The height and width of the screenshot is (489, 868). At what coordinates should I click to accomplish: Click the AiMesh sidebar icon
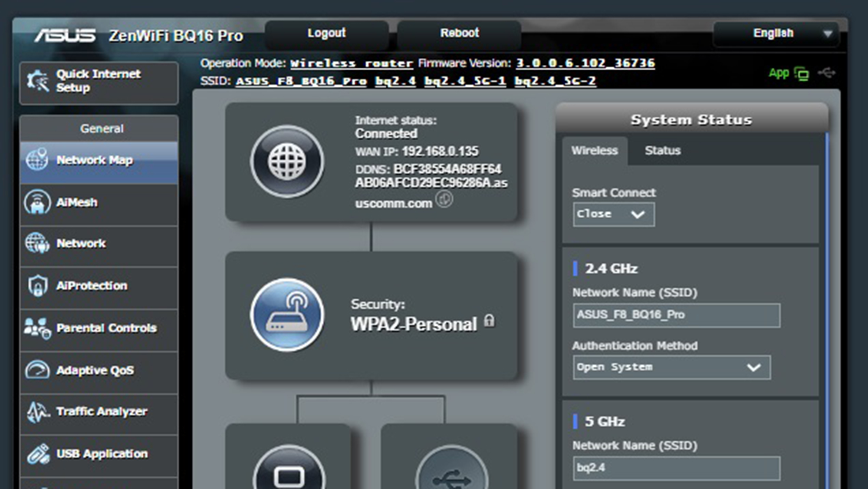(37, 202)
